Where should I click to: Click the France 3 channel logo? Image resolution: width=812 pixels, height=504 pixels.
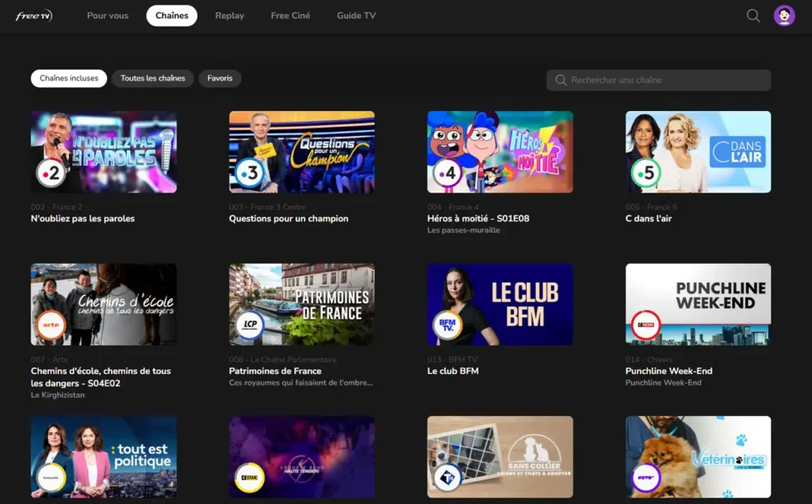(248, 172)
